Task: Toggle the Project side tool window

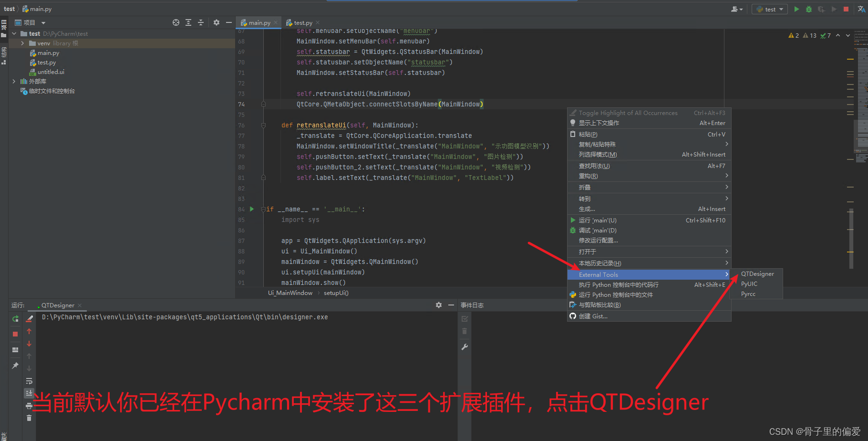Action: (x=4, y=27)
